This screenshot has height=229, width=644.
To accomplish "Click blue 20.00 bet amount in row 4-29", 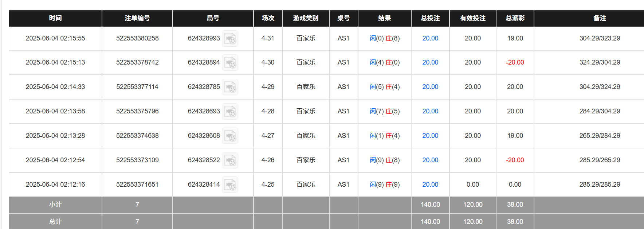I will pyautogui.click(x=430, y=87).
